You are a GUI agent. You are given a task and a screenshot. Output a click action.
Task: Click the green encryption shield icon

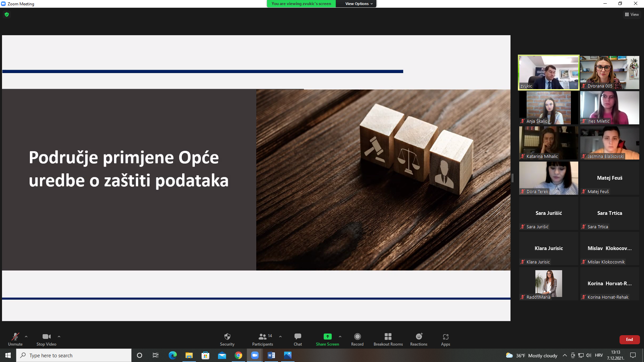(7, 14)
